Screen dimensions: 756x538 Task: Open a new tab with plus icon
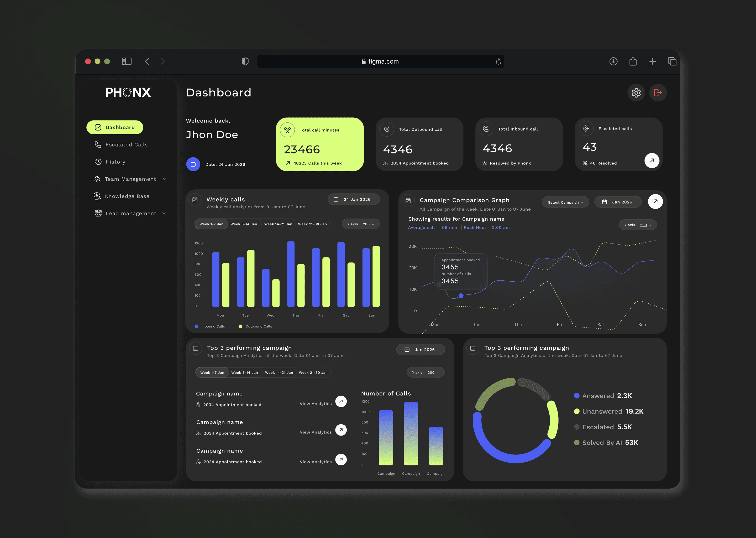click(x=652, y=61)
